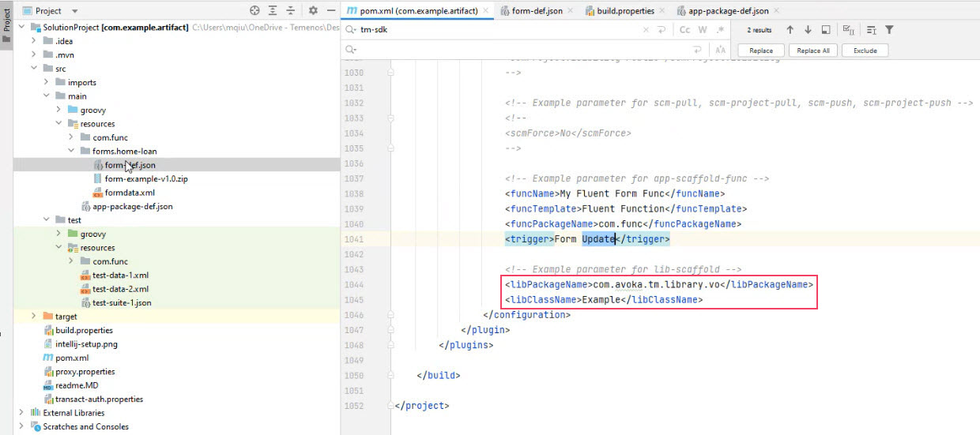Focus the tm-sdk search input field
This screenshot has width=980, height=435.
498,30
